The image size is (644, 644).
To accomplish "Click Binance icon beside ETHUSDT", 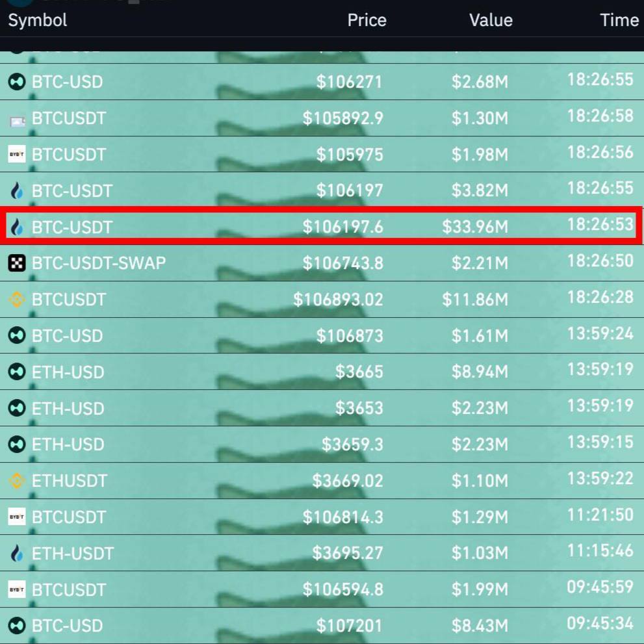I will 17,480.
